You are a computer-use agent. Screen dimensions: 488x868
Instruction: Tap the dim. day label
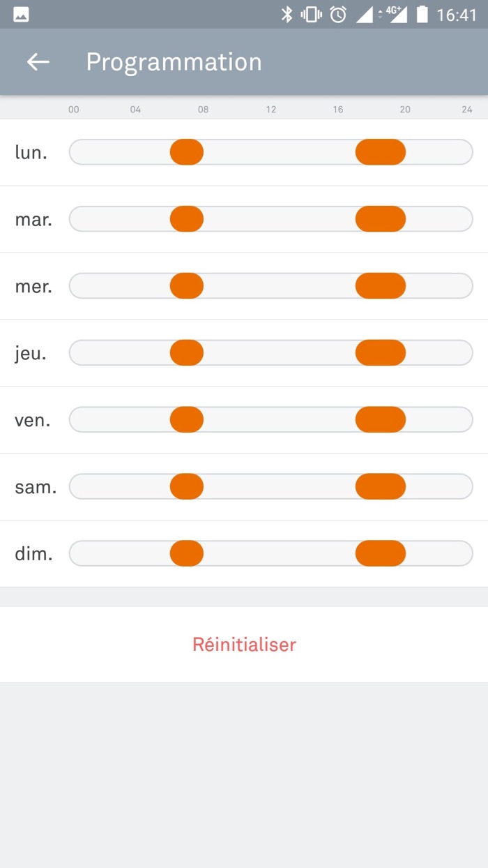(x=33, y=555)
